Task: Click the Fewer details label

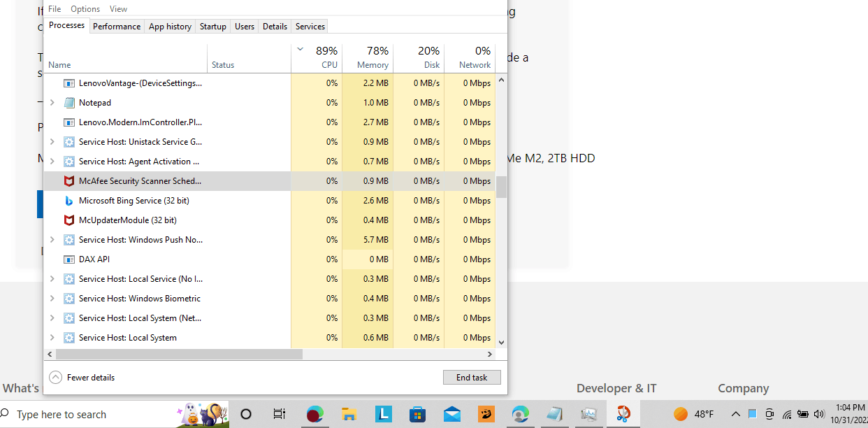Action: pos(91,378)
